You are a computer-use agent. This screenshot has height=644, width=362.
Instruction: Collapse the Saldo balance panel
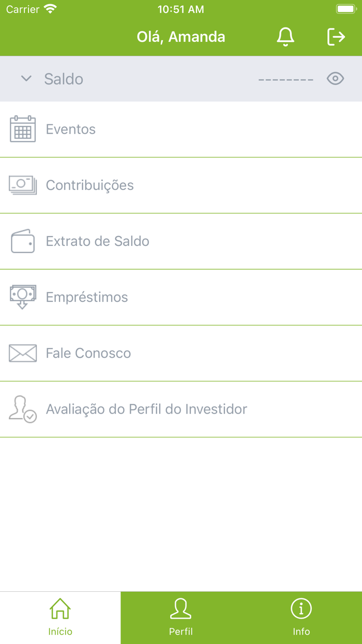[x=26, y=79]
